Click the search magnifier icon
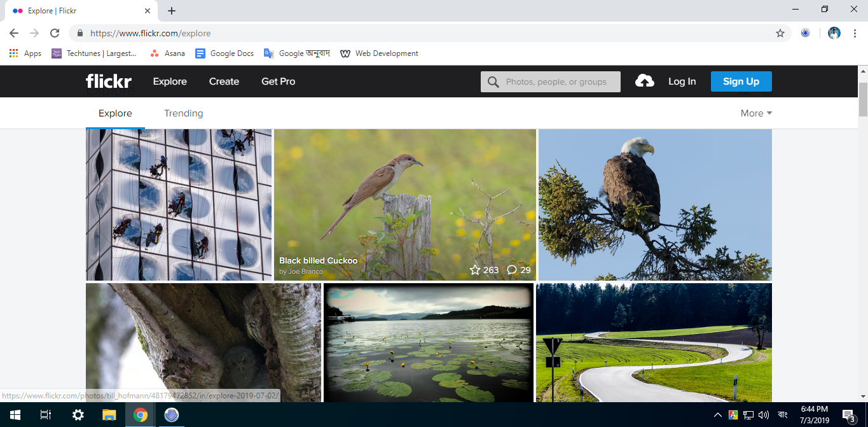This screenshot has width=868, height=427. point(493,82)
